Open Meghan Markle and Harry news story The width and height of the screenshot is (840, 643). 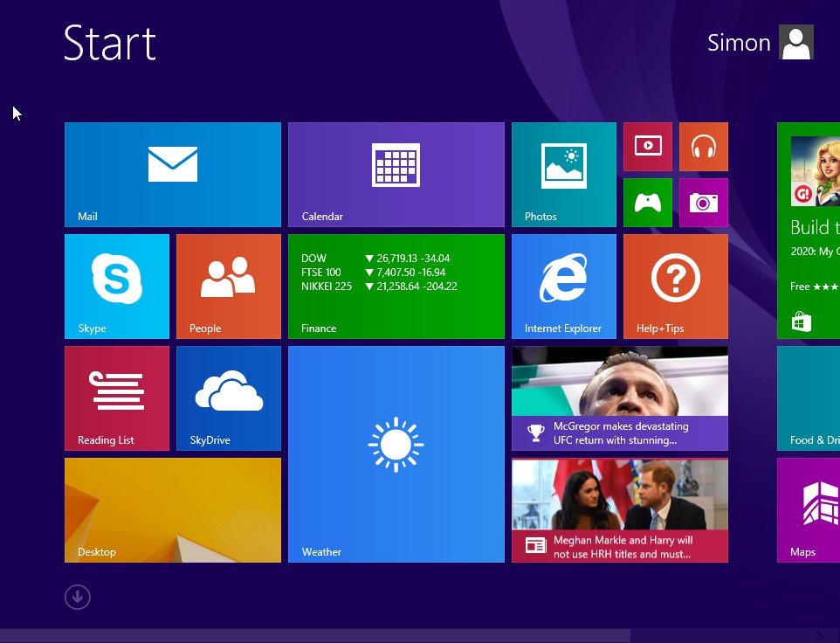619,510
